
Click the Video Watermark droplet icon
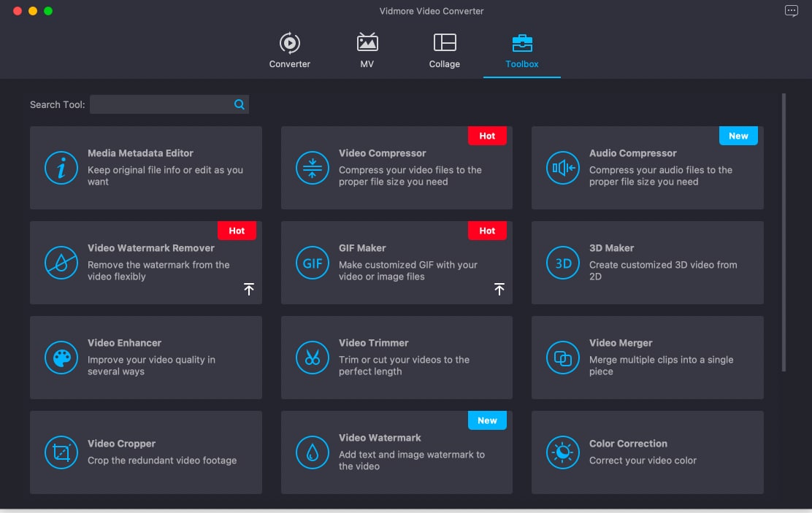click(x=313, y=452)
